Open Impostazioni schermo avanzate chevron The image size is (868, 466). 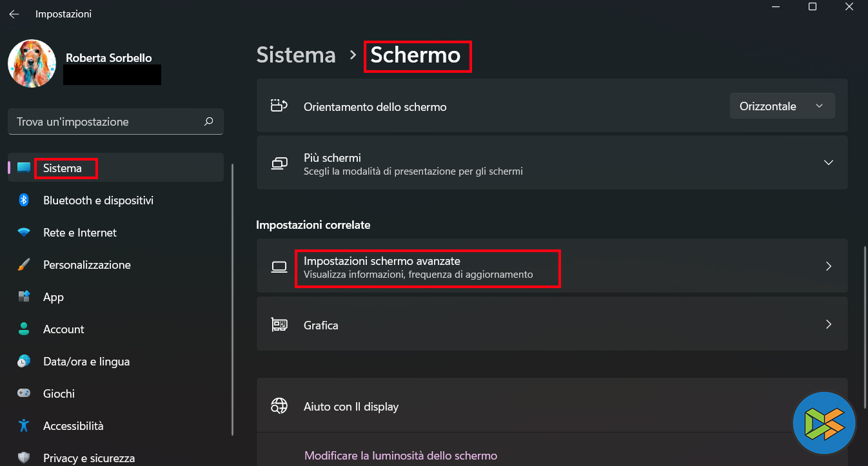pyautogui.click(x=829, y=266)
